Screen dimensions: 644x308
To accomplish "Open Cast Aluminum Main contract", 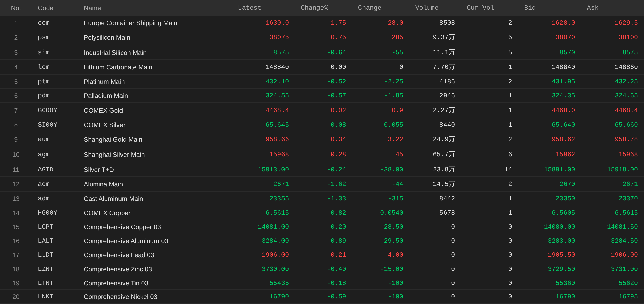I will click(322, 199).
